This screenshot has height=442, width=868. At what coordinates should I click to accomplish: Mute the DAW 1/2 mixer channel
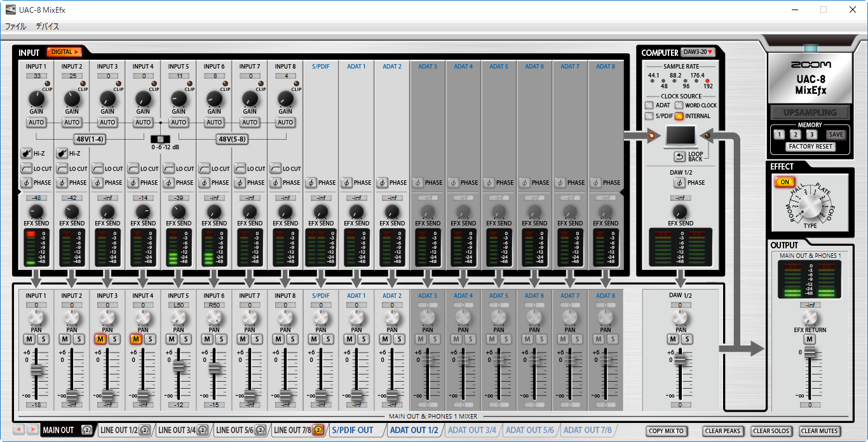(x=673, y=339)
